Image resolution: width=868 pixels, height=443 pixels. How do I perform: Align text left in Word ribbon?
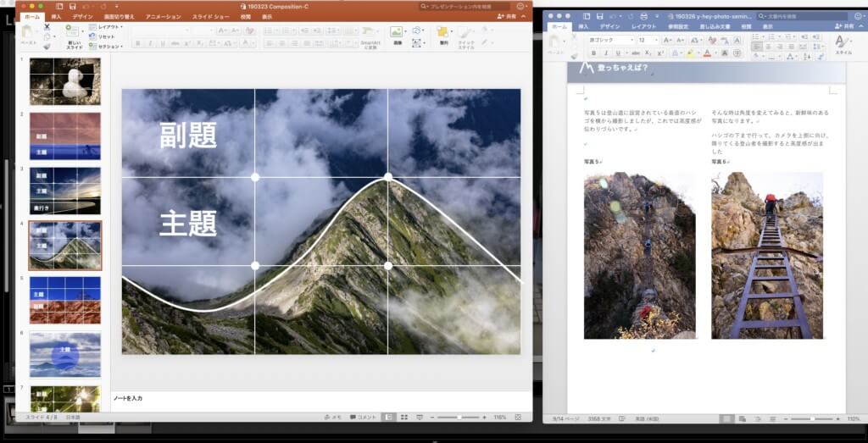757,47
